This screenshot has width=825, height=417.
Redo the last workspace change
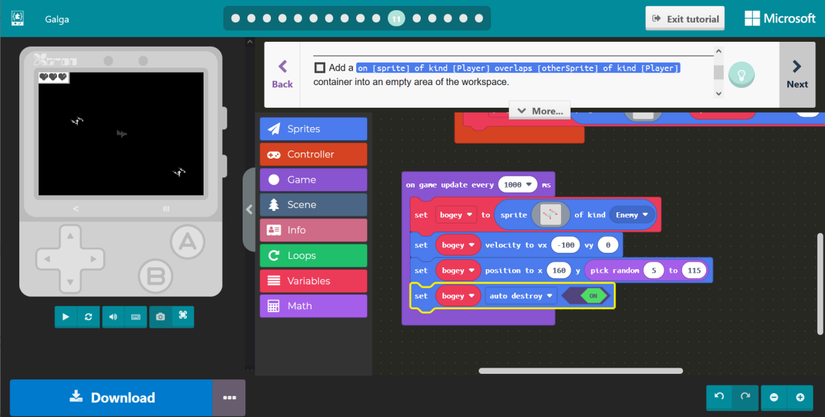[745, 398]
